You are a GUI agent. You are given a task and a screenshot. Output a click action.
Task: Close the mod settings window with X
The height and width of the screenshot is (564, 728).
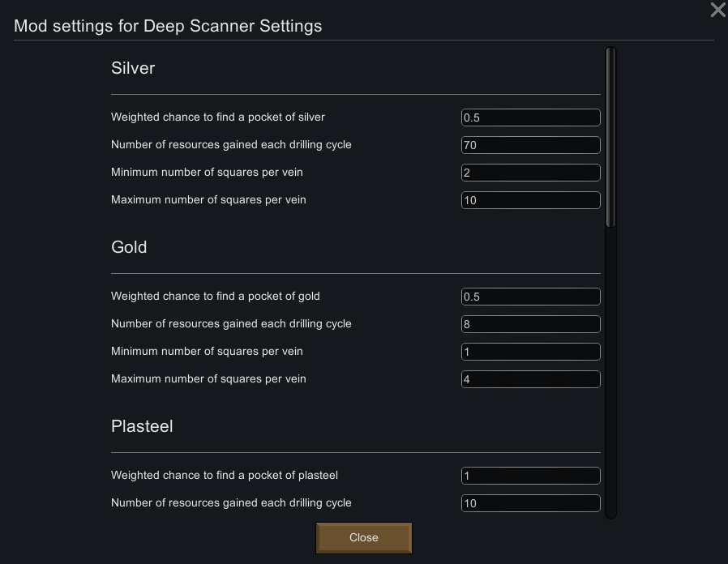(717, 10)
